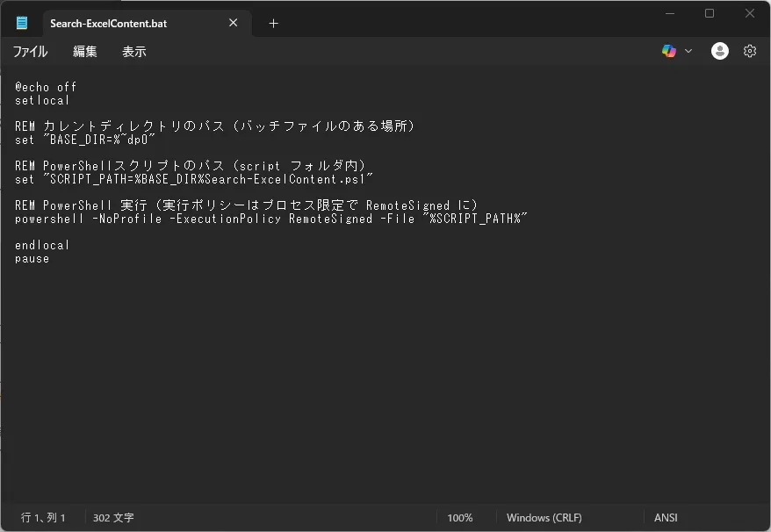Open Notepad settings gear
771x532 pixels.
[749, 51]
